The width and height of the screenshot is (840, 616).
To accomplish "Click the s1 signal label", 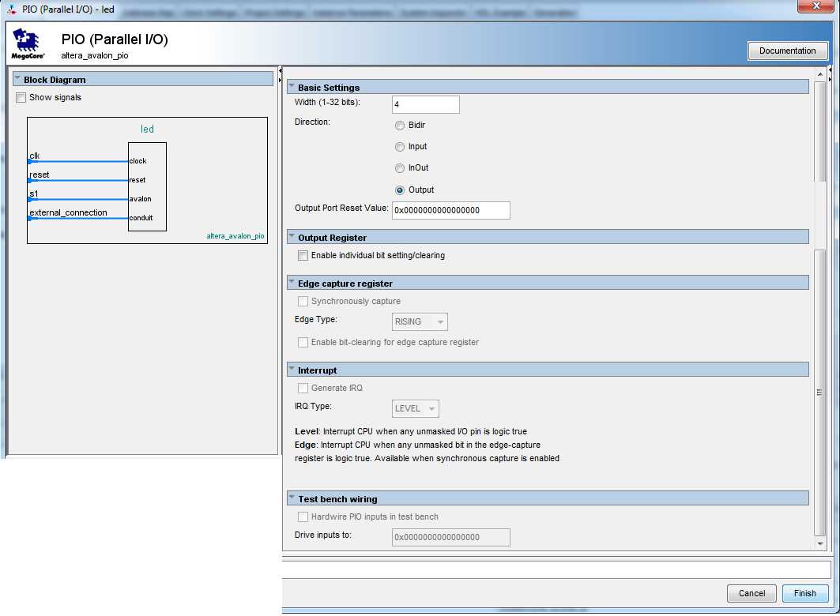I will point(34,193).
